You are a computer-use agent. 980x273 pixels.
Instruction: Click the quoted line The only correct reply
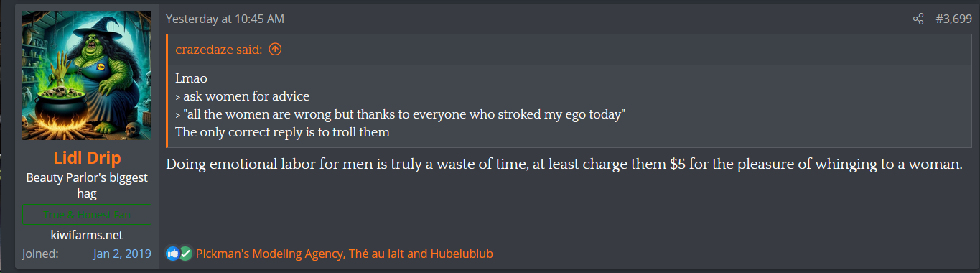point(282,132)
